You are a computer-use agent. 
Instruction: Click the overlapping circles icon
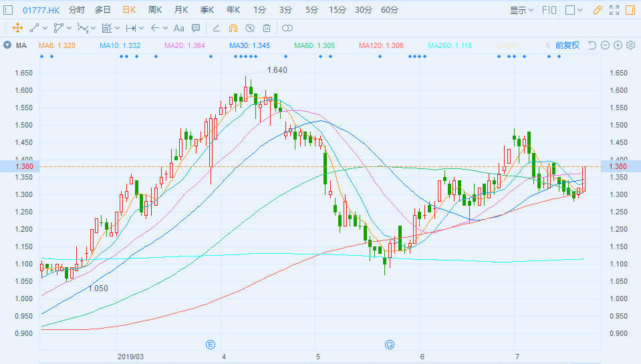tap(287, 28)
